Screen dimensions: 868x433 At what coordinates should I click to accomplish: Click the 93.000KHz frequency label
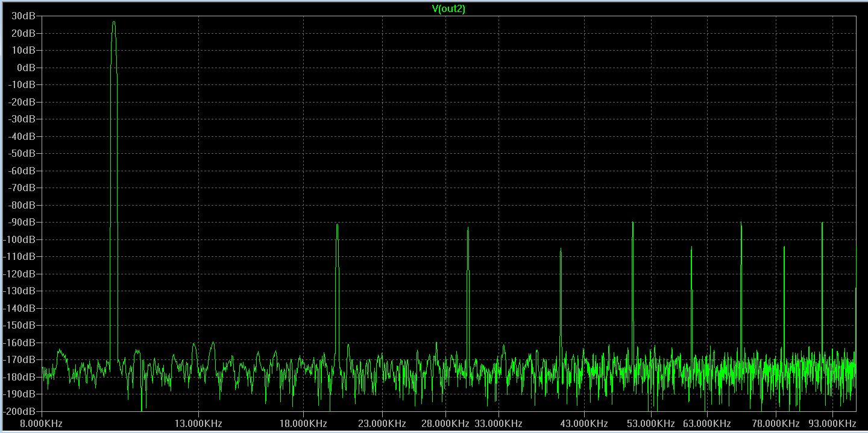[832, 423]
